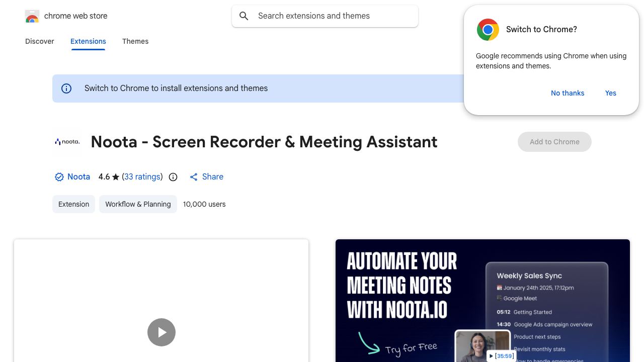The width and height of the screenshot is (644, 362).
Task: Open the Noota publisher link
Action: coord(78,177)
